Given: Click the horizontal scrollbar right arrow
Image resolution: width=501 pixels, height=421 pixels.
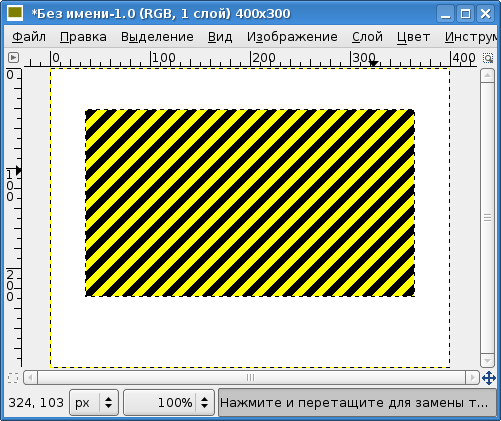Looking at the screenshot, I should click(x=472, y=378).
